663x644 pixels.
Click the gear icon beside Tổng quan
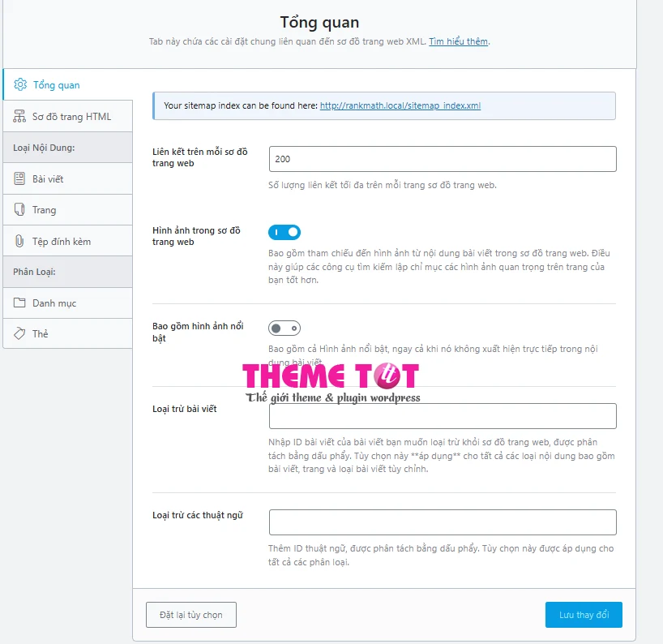(20, 84)
